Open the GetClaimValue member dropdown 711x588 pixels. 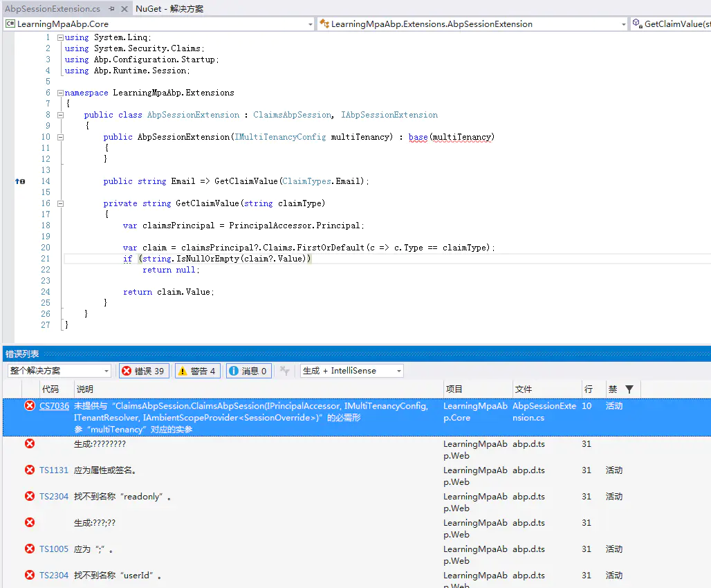click(x=671, y=24)
